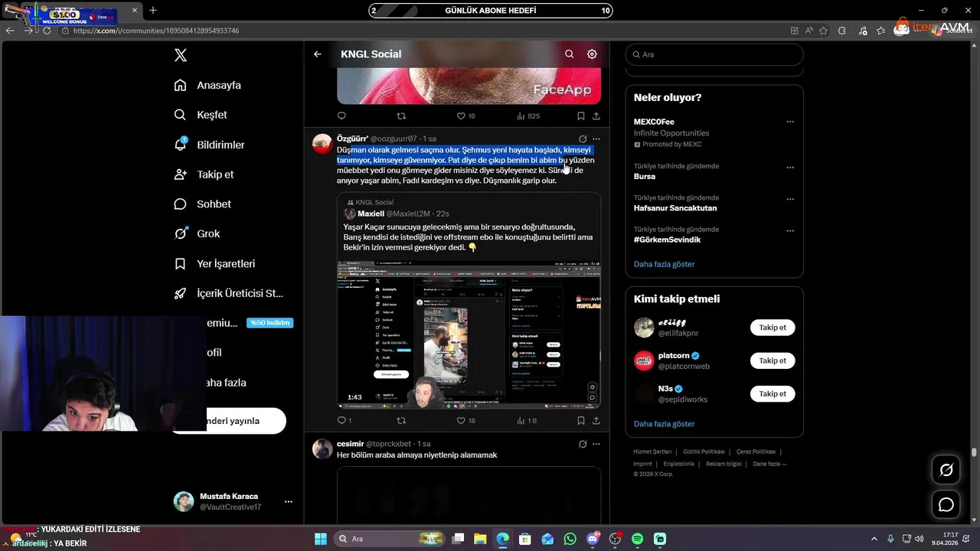
Task: Open cesimir's profile avatar
Action: (322, 448)
